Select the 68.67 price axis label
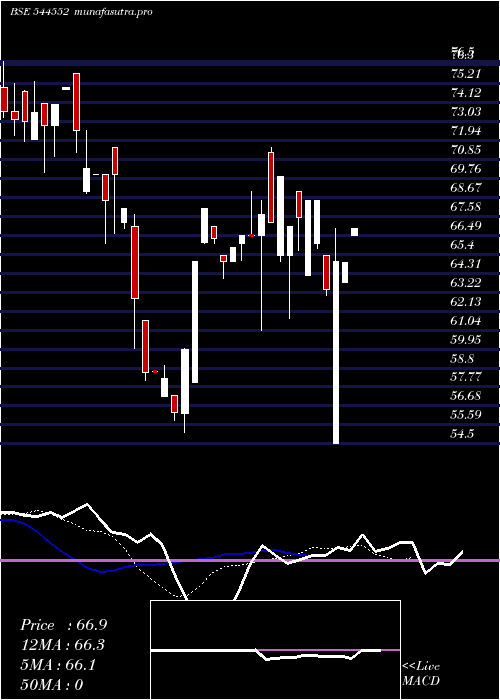500x700 pixels. (467, 188)
